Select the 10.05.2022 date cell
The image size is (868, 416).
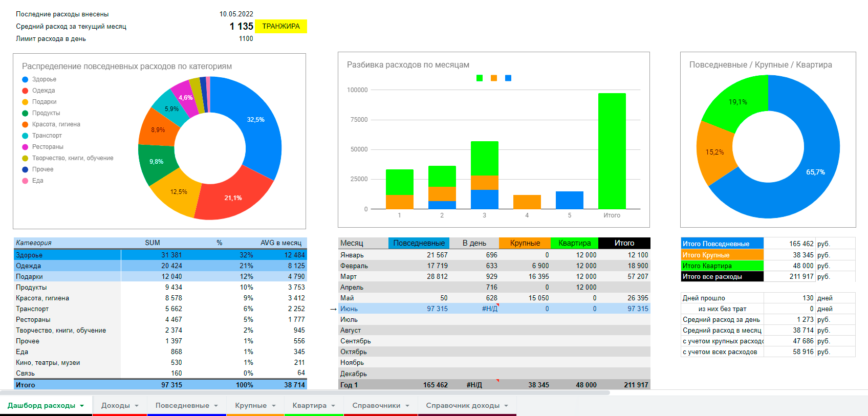click(x=236, y=14)
